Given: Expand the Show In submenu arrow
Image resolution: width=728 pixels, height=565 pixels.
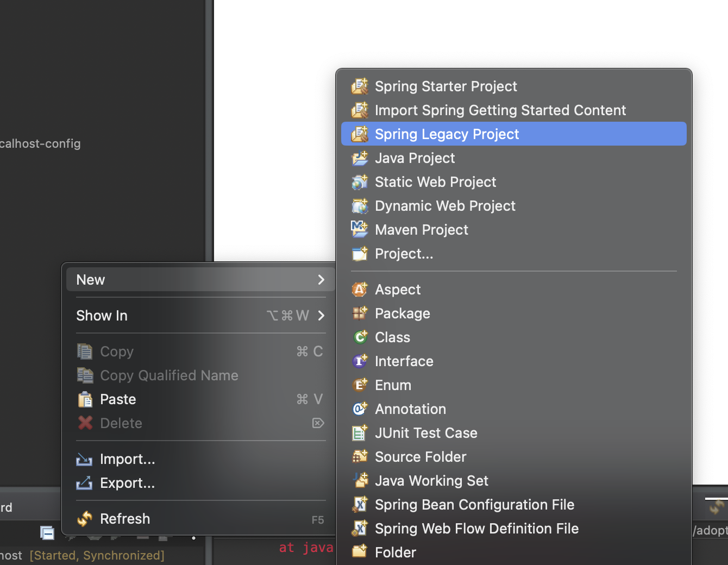Looking at the screenshot, I should point(321,316).
